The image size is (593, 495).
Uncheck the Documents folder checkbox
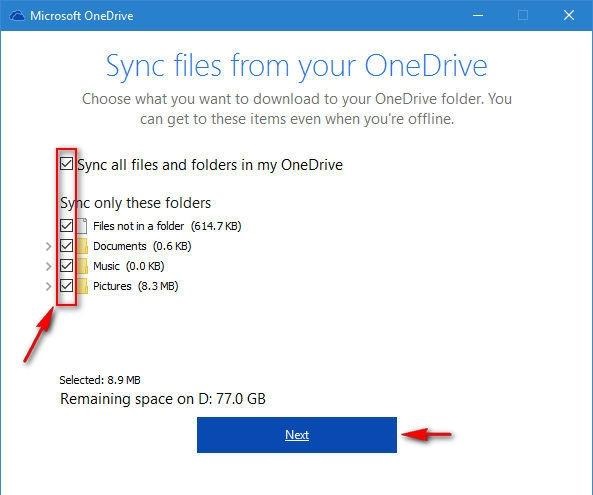(x=67, y=246)
